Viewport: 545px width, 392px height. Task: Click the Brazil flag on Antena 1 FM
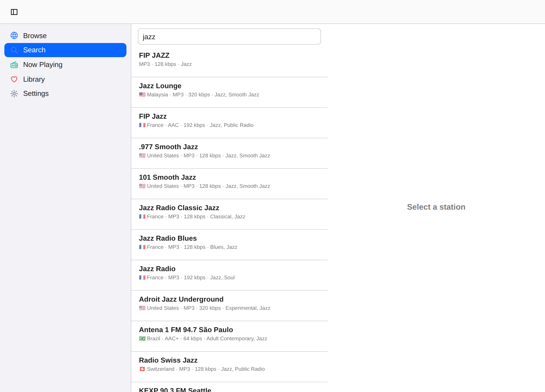point(142,339)
